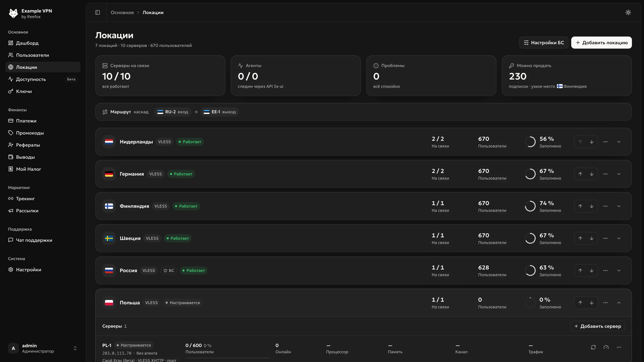The image size is (644, 362).
Task: Expand the Russia location row
Action: click(619, 270)
